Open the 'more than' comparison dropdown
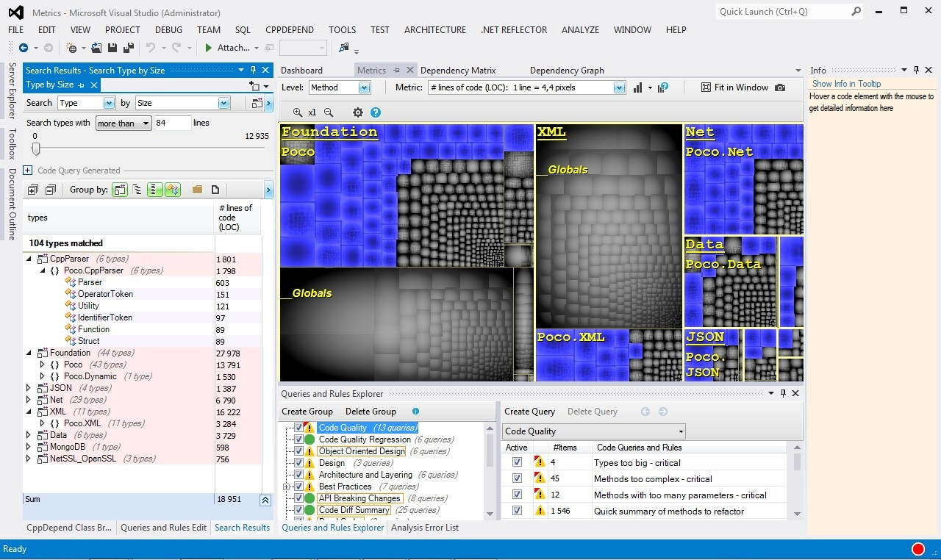Image resolution: width=941 pixels, height=560 pixels. point(124,123)
